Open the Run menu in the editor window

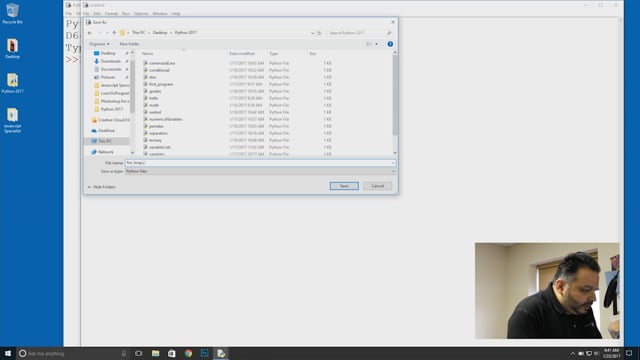pos(126,13)
